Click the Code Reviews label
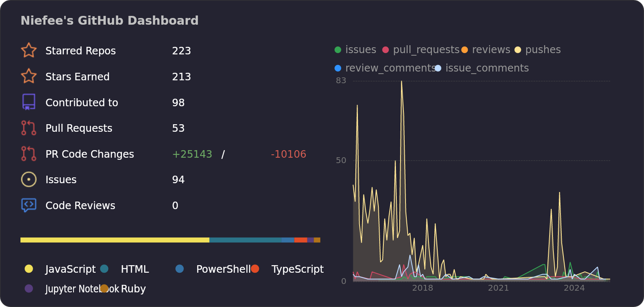644x307 pixels. pos(80,206)
